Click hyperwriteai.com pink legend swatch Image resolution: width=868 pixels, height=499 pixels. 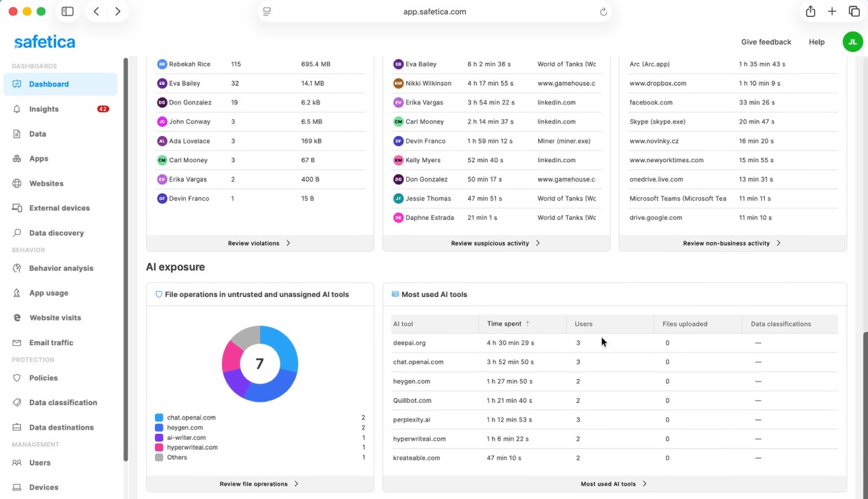[159, 448]
